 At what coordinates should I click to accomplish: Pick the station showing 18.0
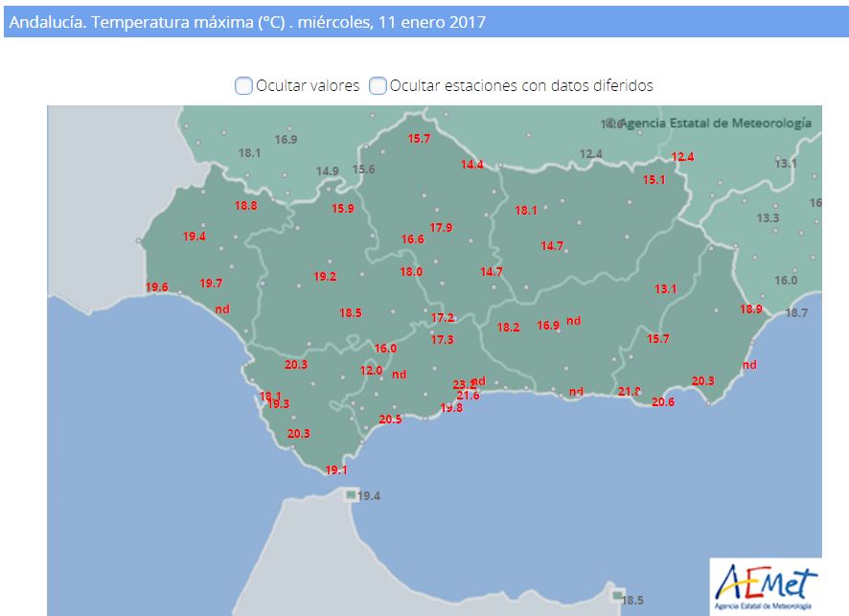[411, 272]
